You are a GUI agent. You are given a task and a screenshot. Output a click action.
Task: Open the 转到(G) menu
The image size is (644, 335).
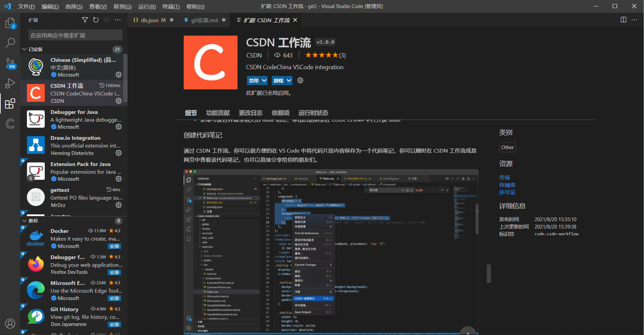coord(122,6)
